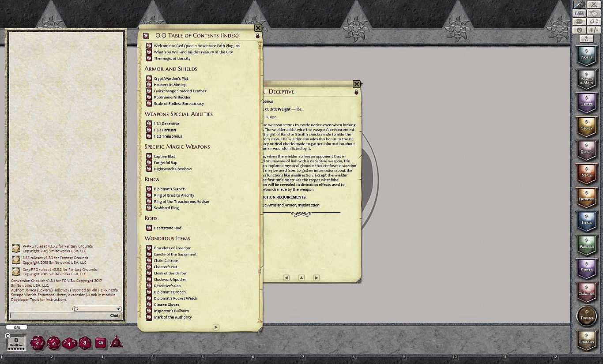Click the GM identity label

tap(16, 327)
